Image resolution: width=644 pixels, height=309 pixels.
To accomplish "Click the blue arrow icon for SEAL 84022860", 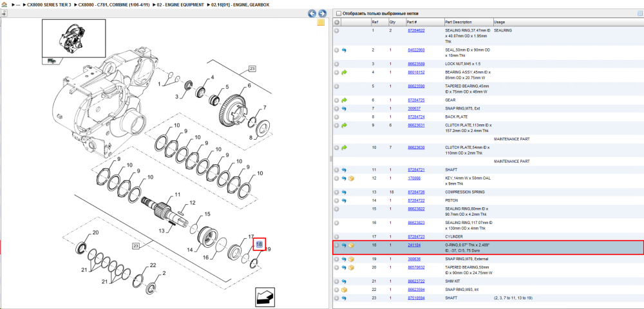I will 344,50.
